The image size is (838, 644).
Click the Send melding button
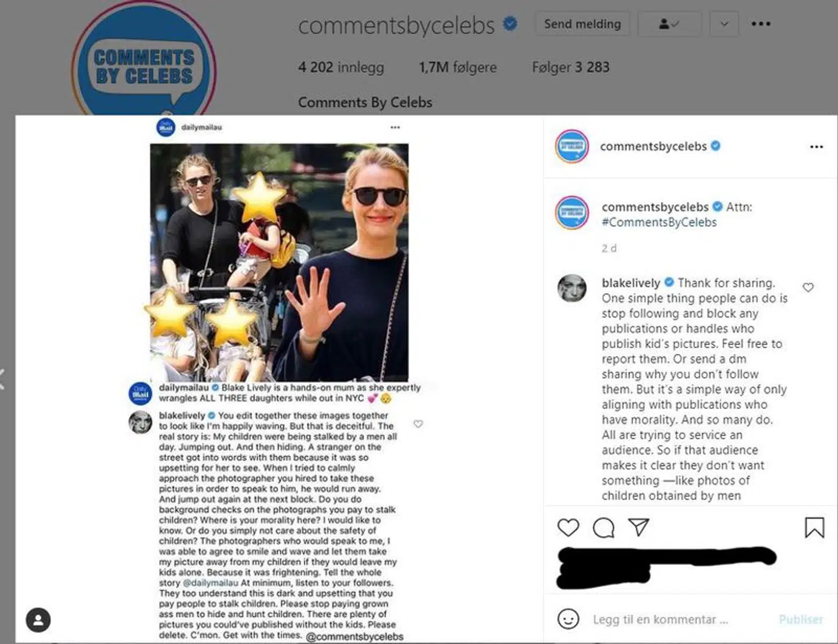pos(582,24)
